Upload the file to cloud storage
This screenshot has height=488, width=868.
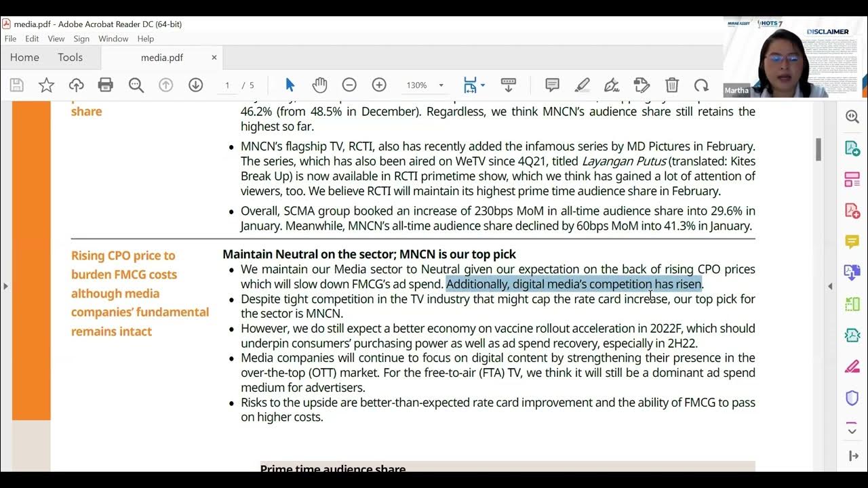(x=76, y=85)
